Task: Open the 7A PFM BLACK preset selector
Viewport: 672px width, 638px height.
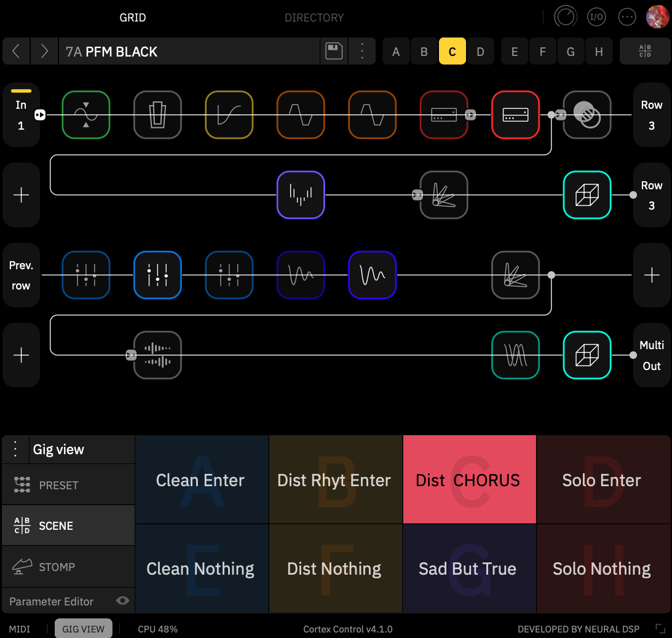Action: (x=189, y=52)
